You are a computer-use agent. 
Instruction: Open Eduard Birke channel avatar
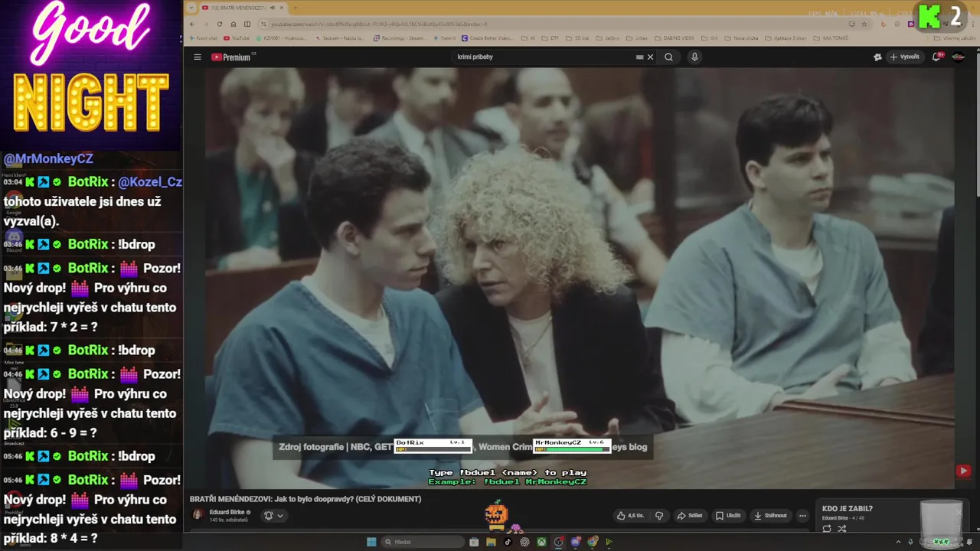[198, 515]
